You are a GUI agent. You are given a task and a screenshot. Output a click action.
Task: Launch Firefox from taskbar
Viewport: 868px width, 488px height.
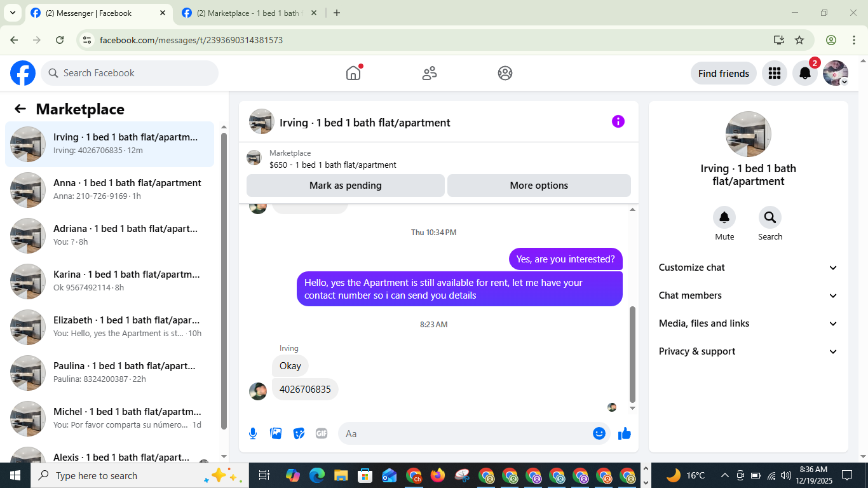pyautogui.click(x=438, y=475)
